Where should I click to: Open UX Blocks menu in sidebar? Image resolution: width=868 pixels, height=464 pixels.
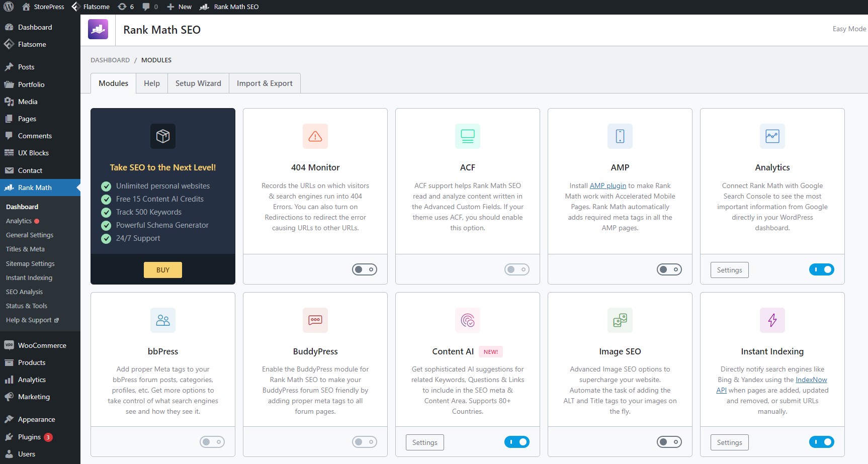[x=33, y=153]
